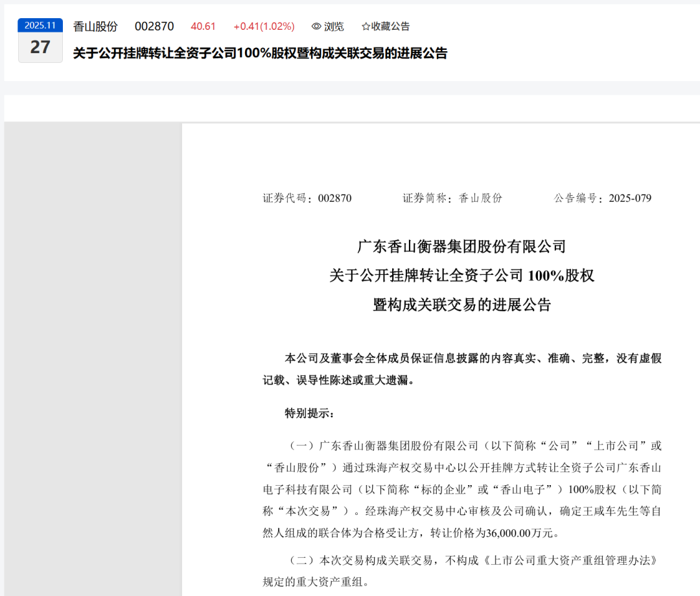Click stock code 002870 in the header
Image resolution: width=700 pixels, height=596 pixels.
pyautogui.click(x=154, y=27)
